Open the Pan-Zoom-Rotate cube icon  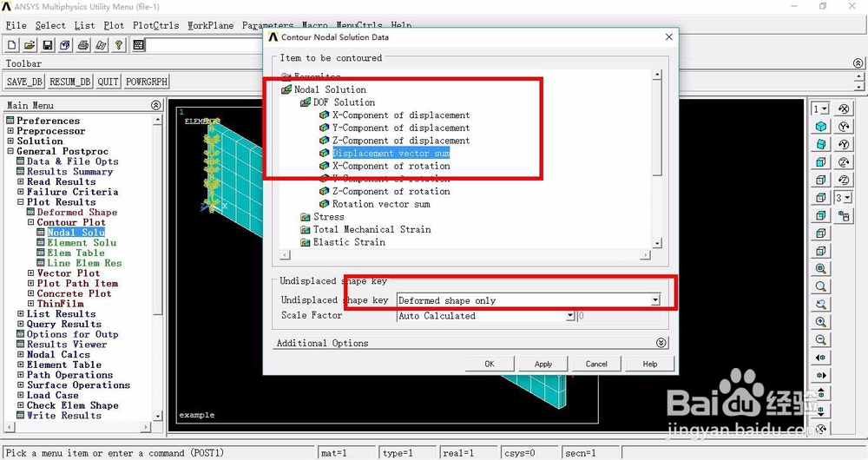click(x=65, y=45)
